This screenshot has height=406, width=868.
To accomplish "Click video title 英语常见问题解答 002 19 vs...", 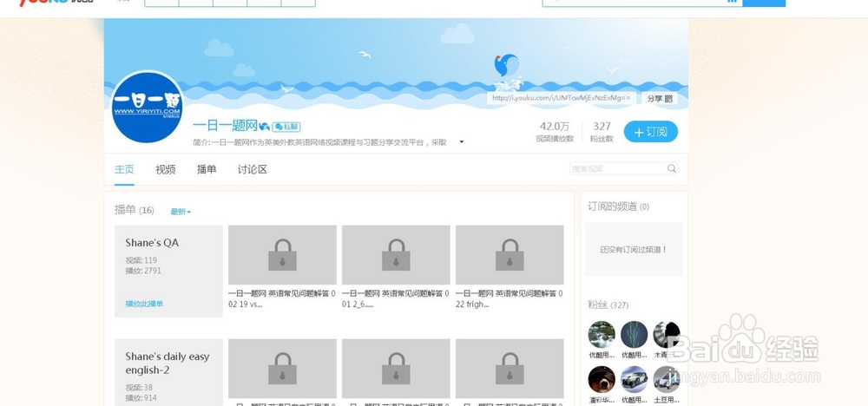I will 282,298.
